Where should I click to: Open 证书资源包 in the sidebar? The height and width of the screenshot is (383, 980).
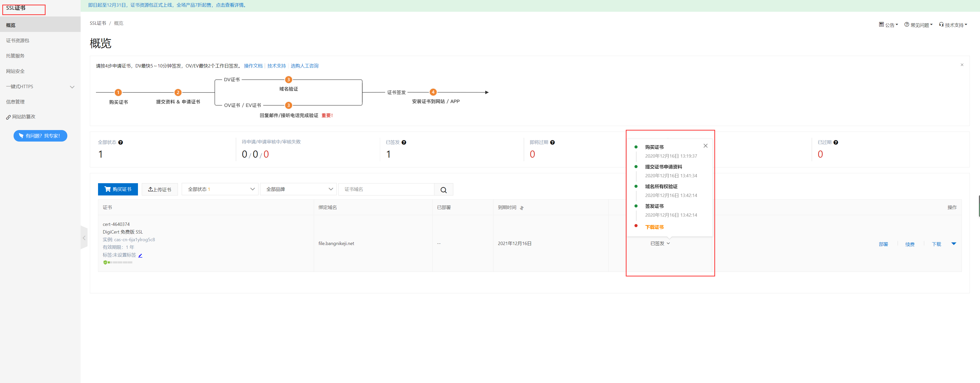click(x=17, y=41)
